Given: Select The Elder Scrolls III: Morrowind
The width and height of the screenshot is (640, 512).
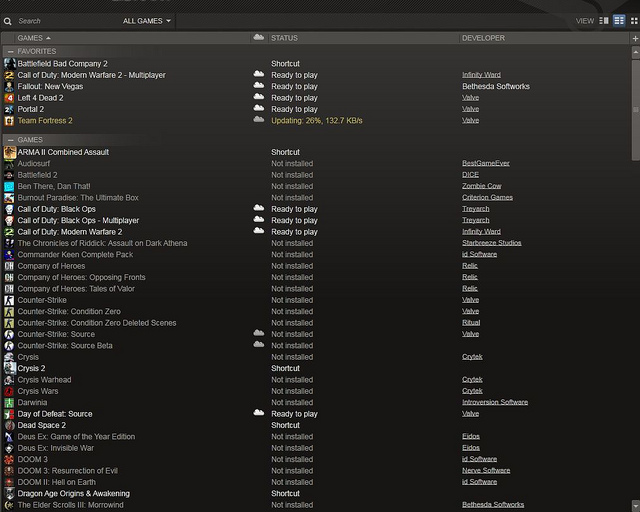Looking at the screenshot, I should pos(70,505).
